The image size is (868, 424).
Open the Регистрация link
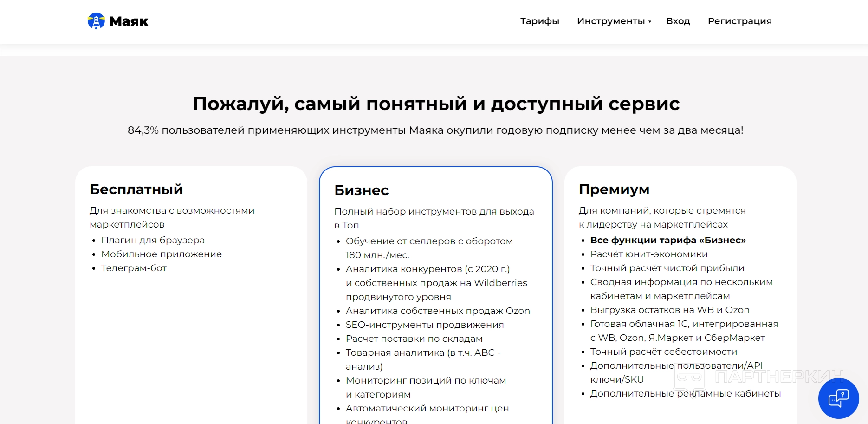point(740,21)
